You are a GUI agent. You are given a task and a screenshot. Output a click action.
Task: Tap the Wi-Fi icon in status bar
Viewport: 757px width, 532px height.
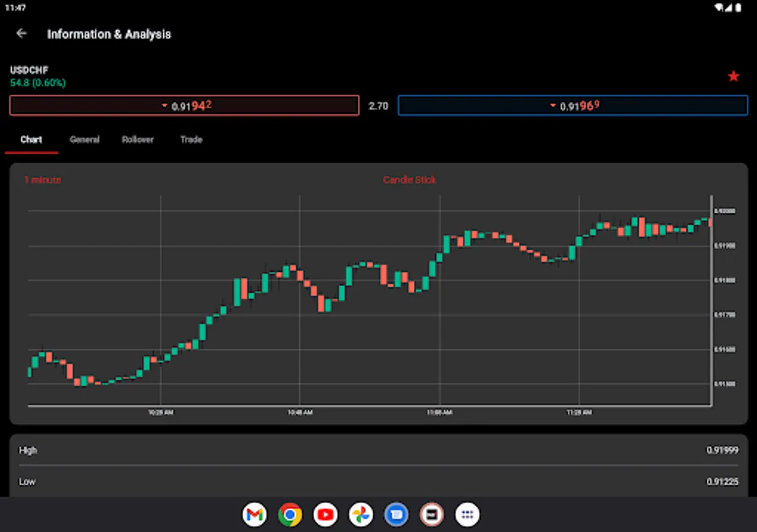pyautogui.click(x=720, y=8)
